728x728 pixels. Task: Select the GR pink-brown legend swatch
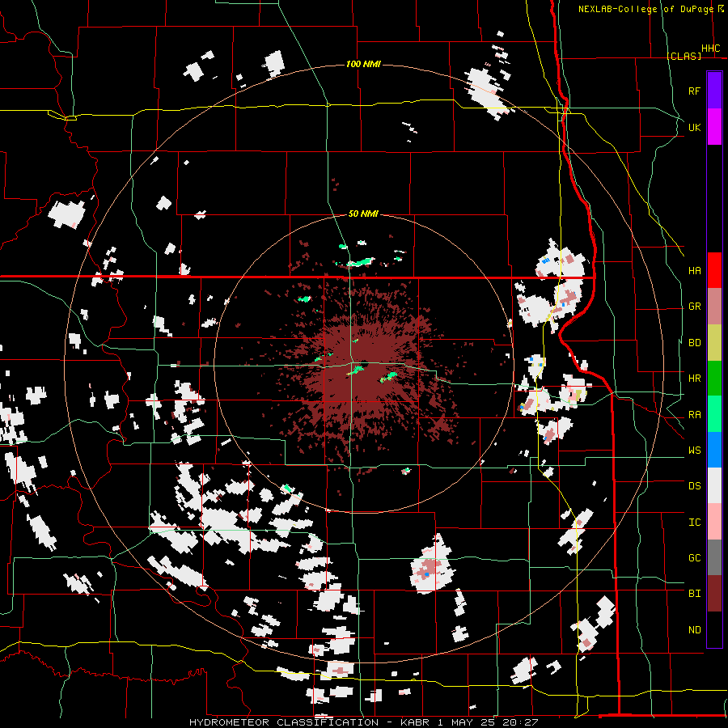pos(714,306)
